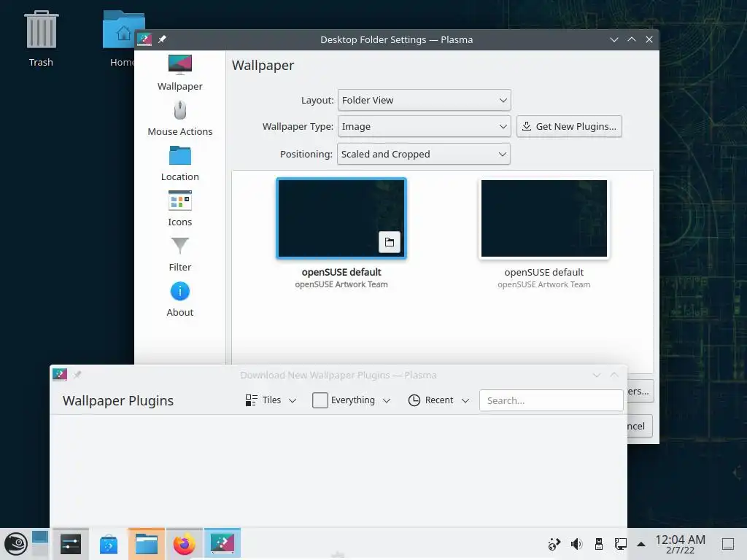Click the partially hidden Cancel button
The height and width of the screenshot is (560, 747).
[639, 426]
